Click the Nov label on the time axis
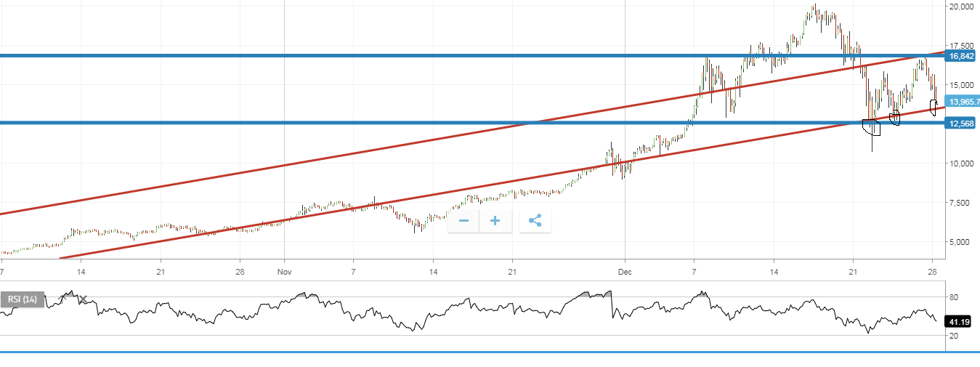Image resolution: width=980 pixels, height=367 pixels. (x=284, y=272)
